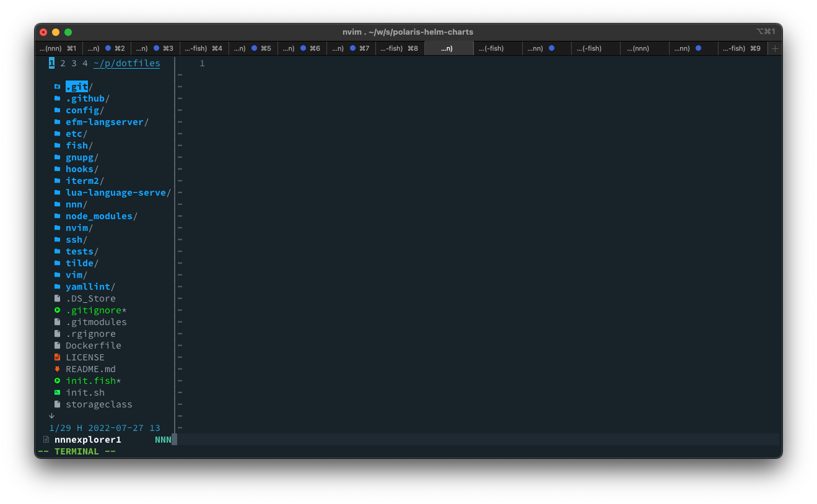Click the folder icon beside nvim
817x504 pixels.
click(x=57, y=227)
